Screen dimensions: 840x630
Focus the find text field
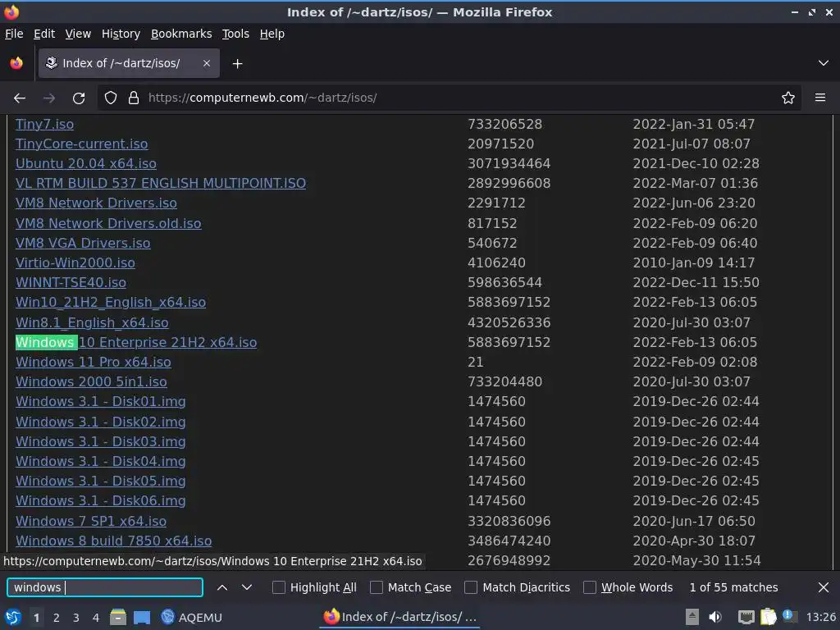(x=105, y=587)
